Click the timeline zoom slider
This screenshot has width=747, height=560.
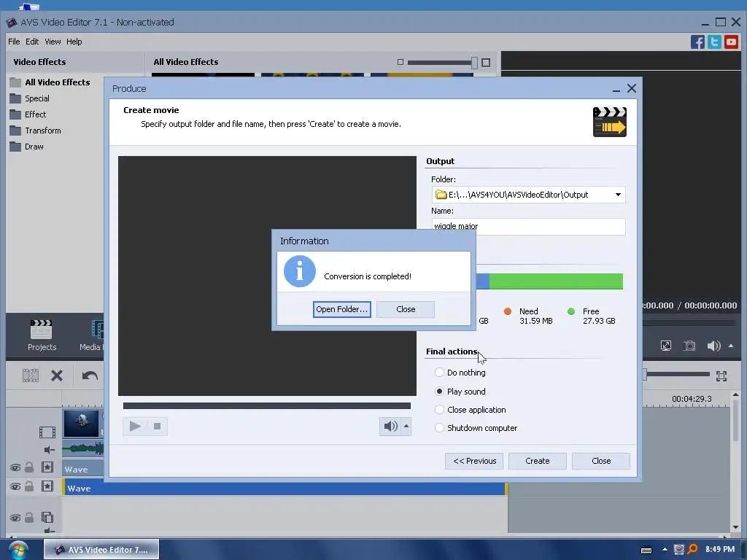point(676,375)
